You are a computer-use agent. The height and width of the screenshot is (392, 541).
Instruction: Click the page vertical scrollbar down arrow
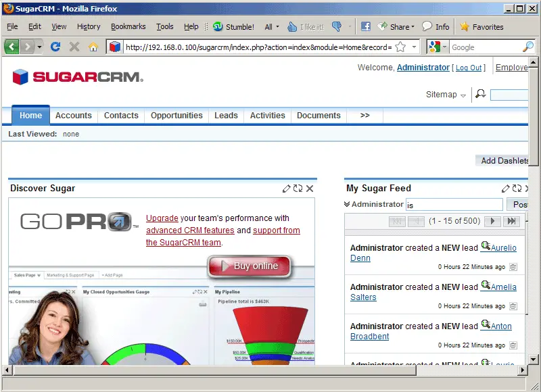coord(533,360)
